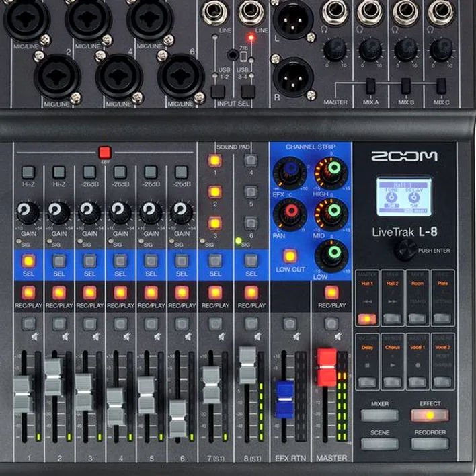
Task: Select the Chorus effect button
Action: (392, 383)
